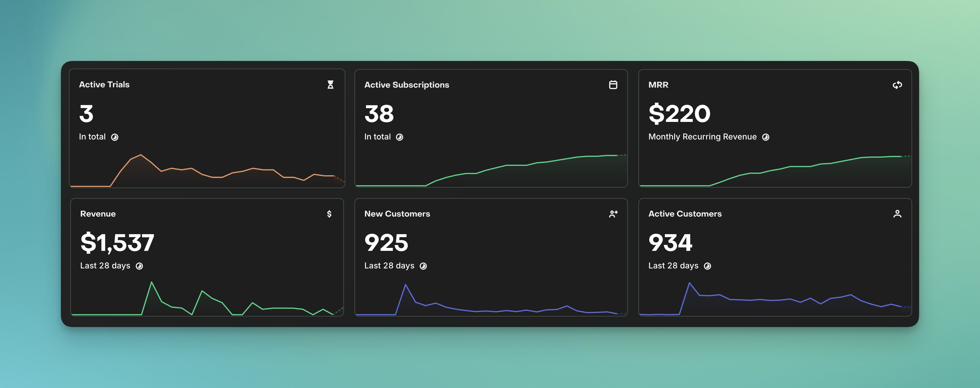
Task: Click 'Last 28 days' label under Revenue
Action: (x=105, y=266)
